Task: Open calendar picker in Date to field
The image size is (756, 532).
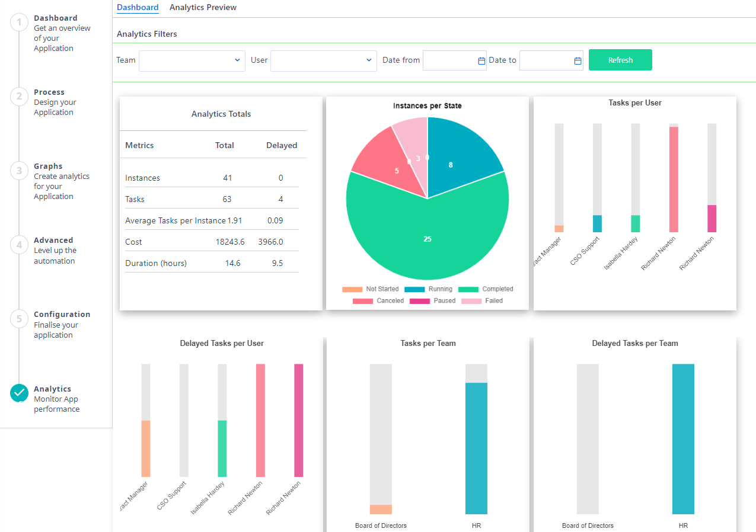Action: (578, 60)
